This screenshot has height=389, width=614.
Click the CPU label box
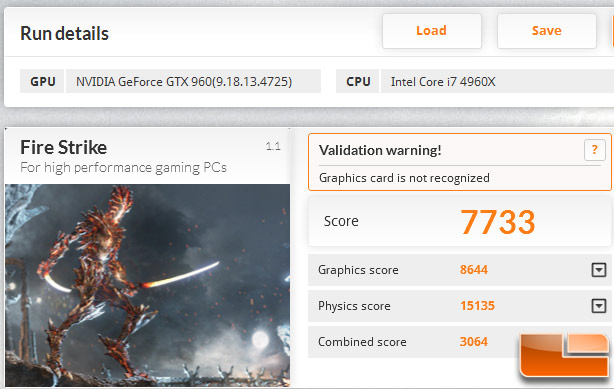pyautogui.click(x=358, y=81)
